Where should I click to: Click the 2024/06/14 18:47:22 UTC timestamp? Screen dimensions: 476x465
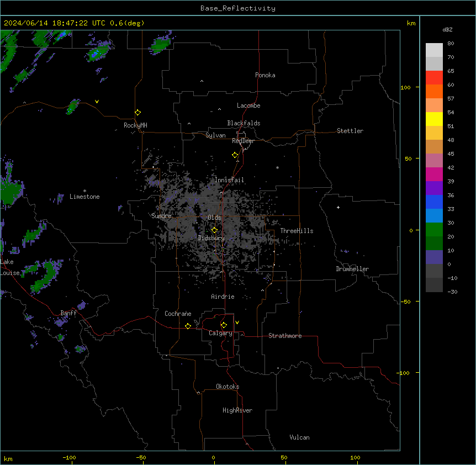(55, 23)
